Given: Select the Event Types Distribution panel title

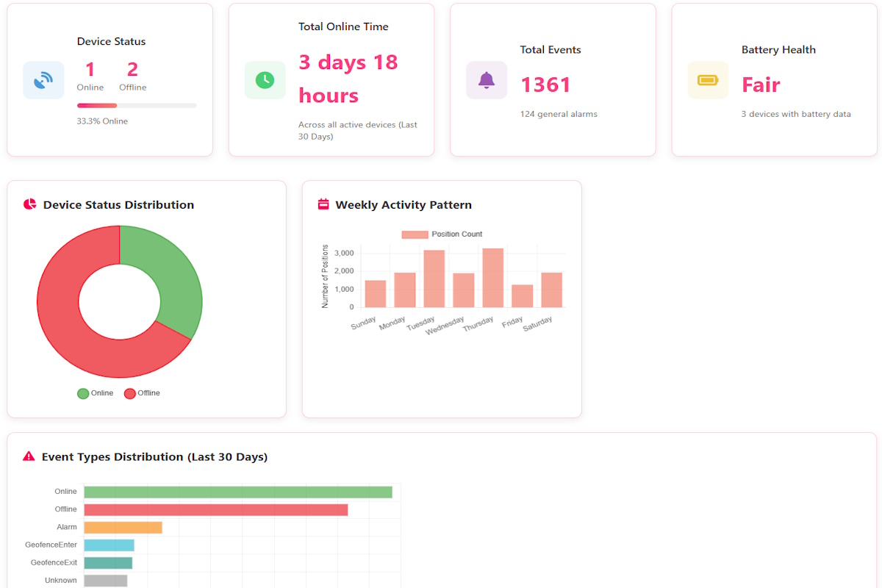Looking at the screenshot, I should 156,456.
